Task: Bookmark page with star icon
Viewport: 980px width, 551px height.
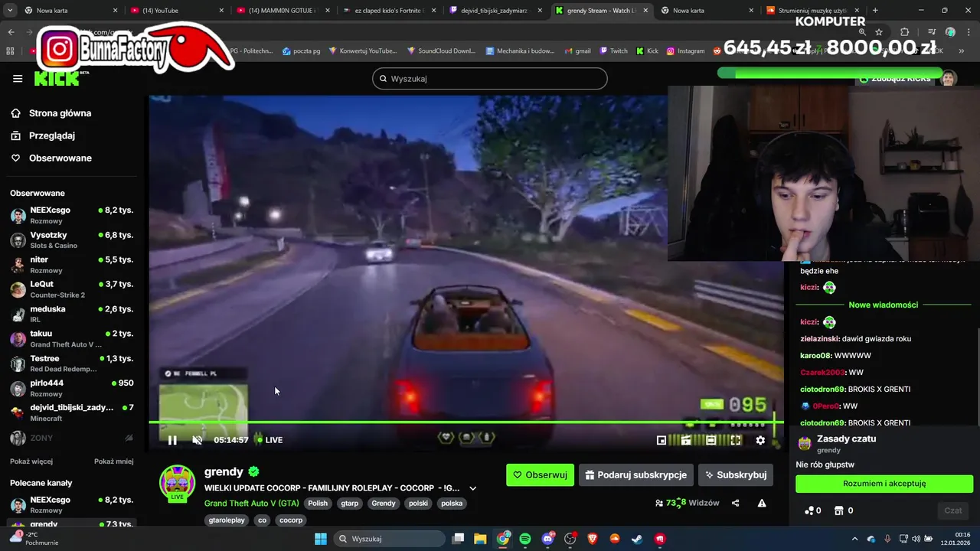Action: click(x=879, y=32)
